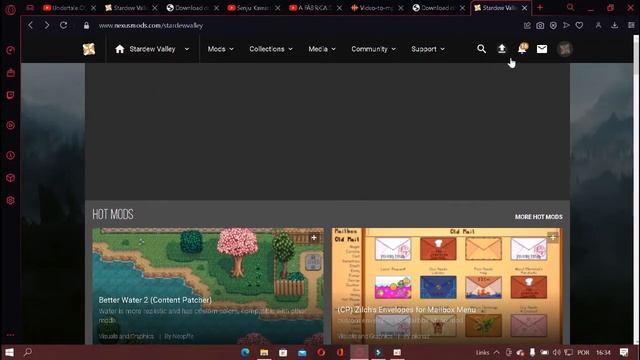Open the browser profile icon
The image size is (640, 360).
pos(598,25)
